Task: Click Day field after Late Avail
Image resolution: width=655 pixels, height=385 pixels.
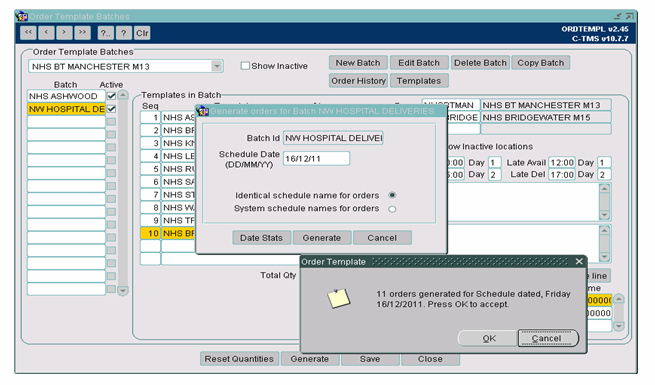Action: coord(604,162)
